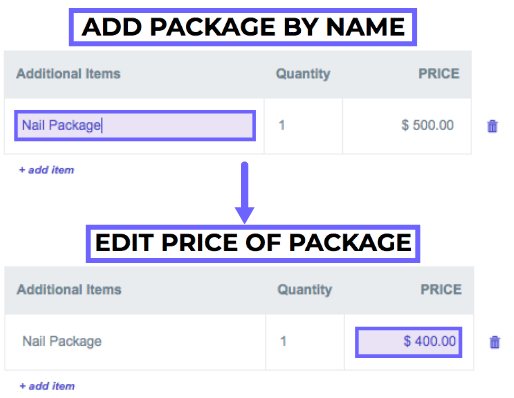The width and height of the screenshot is (514, 398).
Task: Click the dollar sign in the $400.00 field
Action: 407,341
